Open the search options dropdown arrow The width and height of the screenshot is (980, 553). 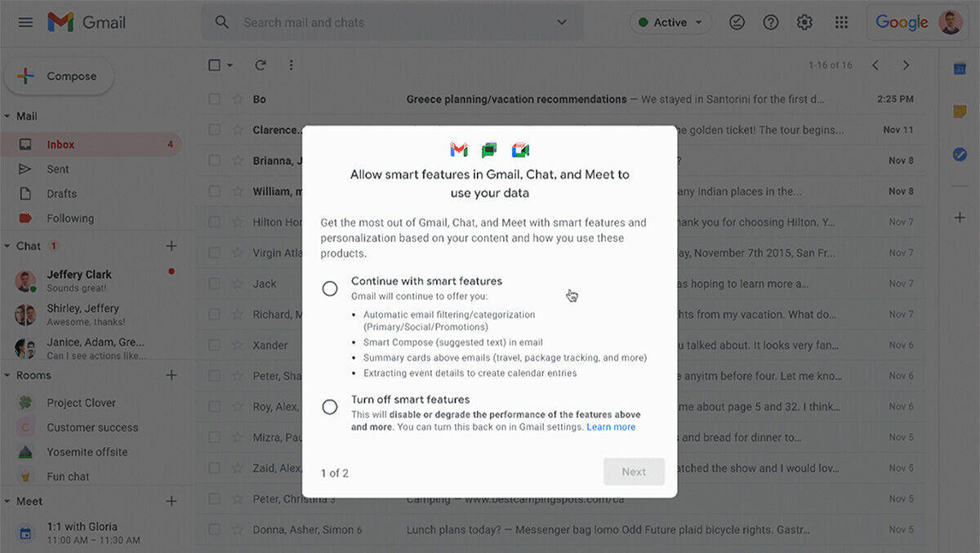coord(562,22)
